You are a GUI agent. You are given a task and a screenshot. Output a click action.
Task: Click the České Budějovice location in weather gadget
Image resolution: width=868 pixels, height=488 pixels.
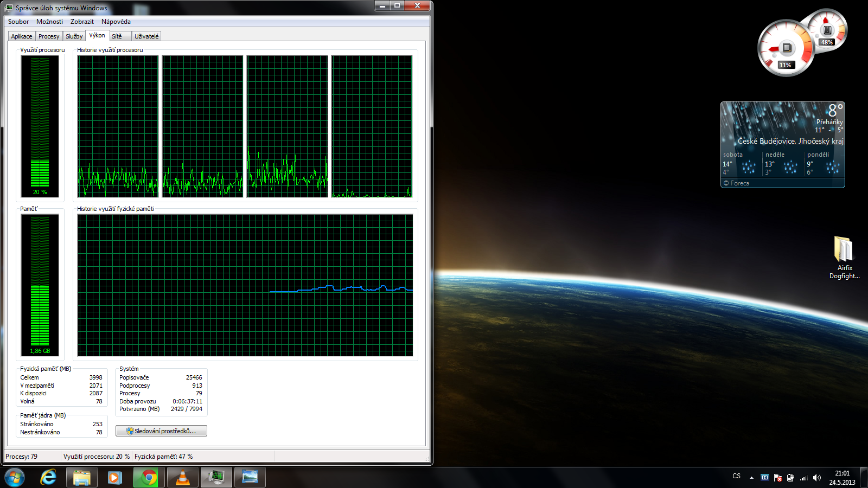pos(790,141)
